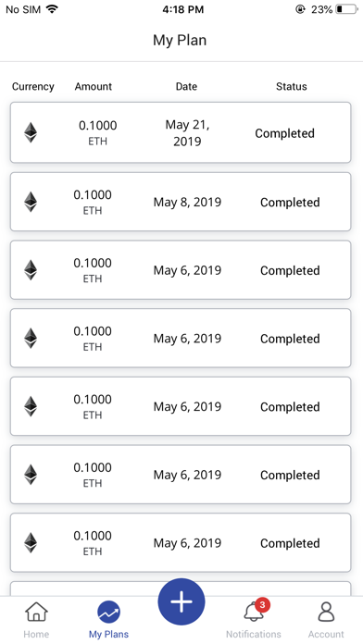Tap the Amount column header
363x644 pixels.
(x=94, y=86)
